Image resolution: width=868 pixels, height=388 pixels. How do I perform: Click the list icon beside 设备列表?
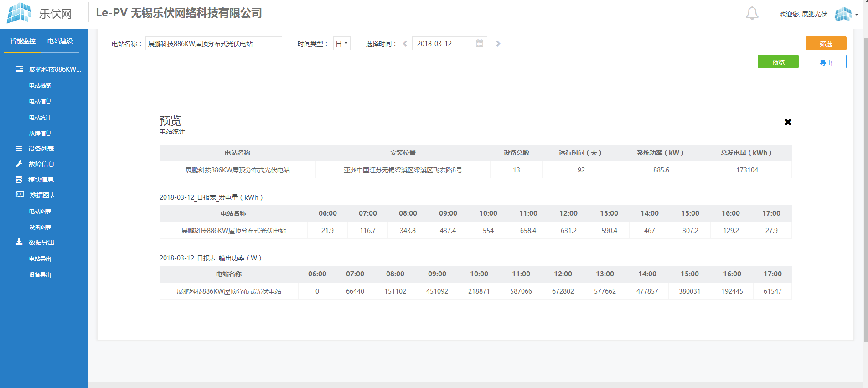(x=19, y=149)
